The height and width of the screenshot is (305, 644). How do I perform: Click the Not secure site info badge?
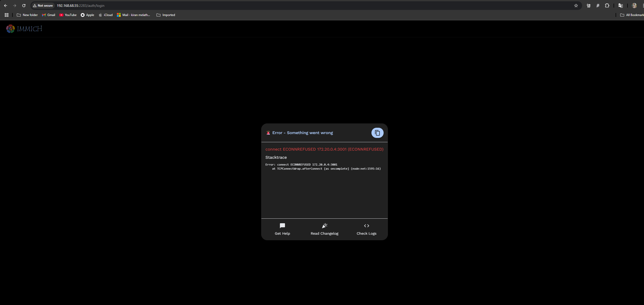(x=43, y=6)
